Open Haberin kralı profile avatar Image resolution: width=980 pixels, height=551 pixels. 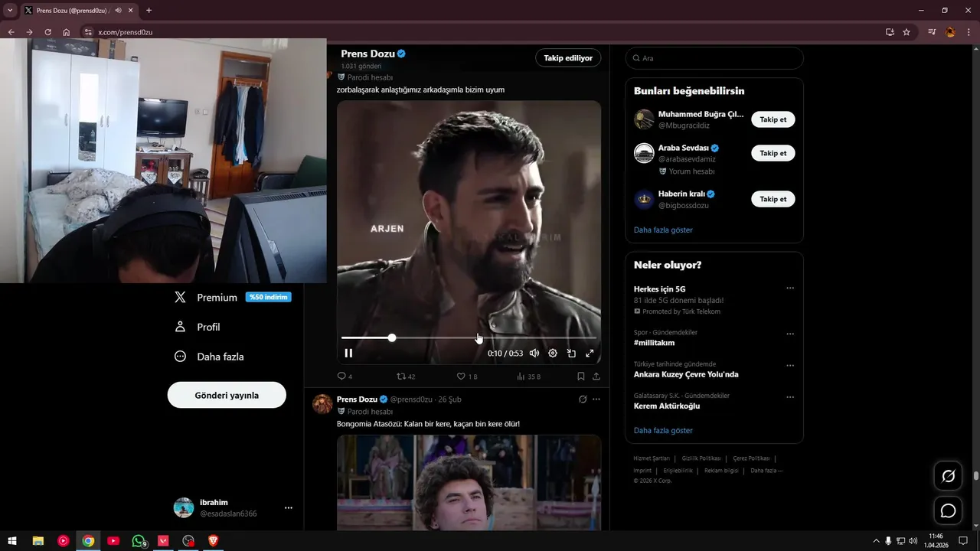click(x=644, y=199)
